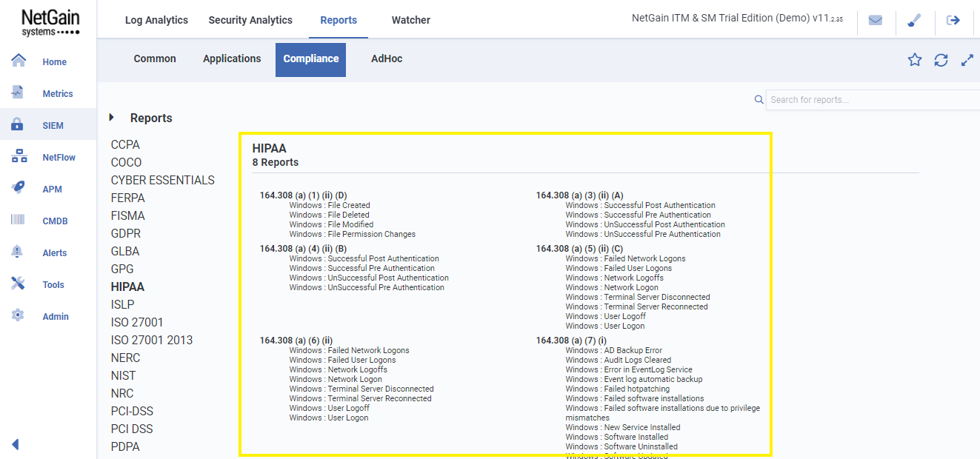Viewport: 980px width, 459px height.
Task: Select the SIEM lock icon
Action: coord(18,124)
